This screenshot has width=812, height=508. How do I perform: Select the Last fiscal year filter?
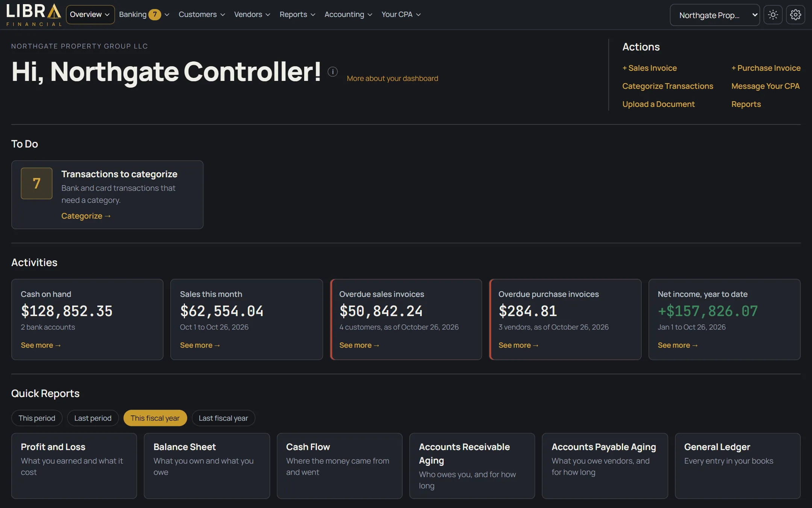(x=223, y=418)
